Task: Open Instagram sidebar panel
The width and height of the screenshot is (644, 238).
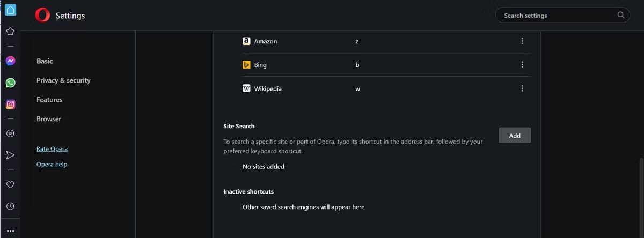Action: point(10,105)
